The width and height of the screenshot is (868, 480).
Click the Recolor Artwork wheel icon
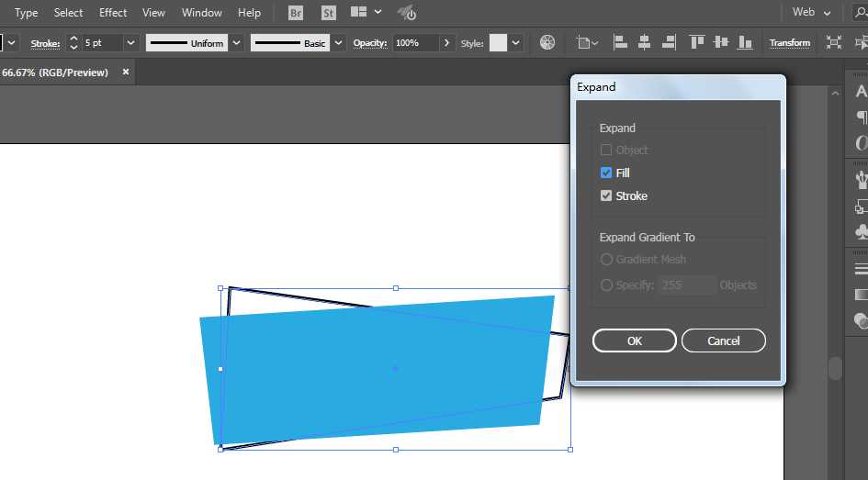pyautogui.click(x=547, y=42)
